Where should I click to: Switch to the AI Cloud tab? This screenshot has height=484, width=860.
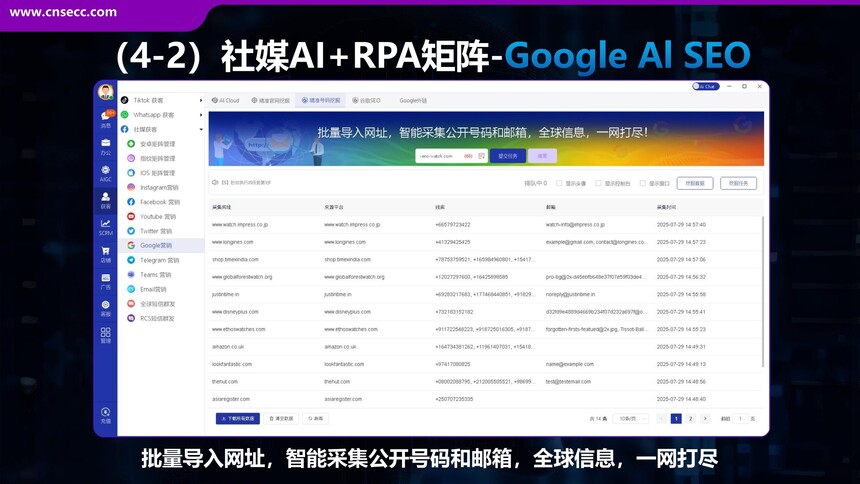click(x=225, y=101)
